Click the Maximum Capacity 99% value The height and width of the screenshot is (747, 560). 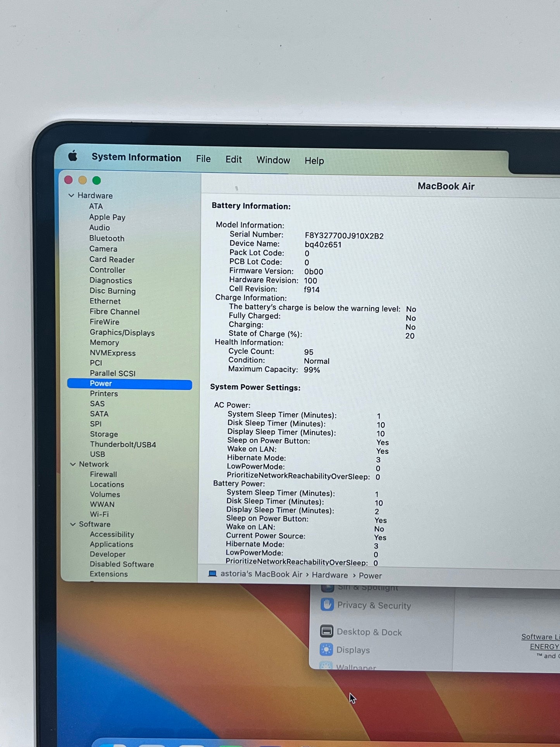tap(312, 370)
